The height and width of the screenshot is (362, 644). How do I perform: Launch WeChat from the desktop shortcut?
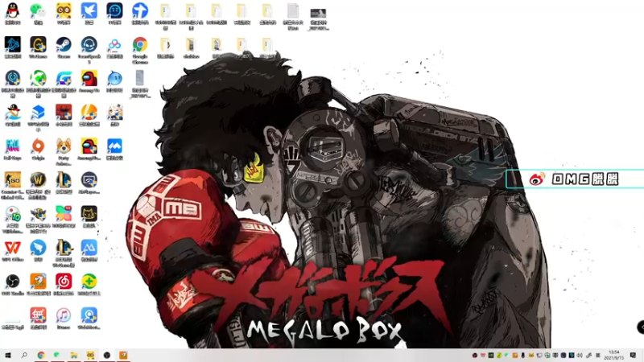click(38, 14)
